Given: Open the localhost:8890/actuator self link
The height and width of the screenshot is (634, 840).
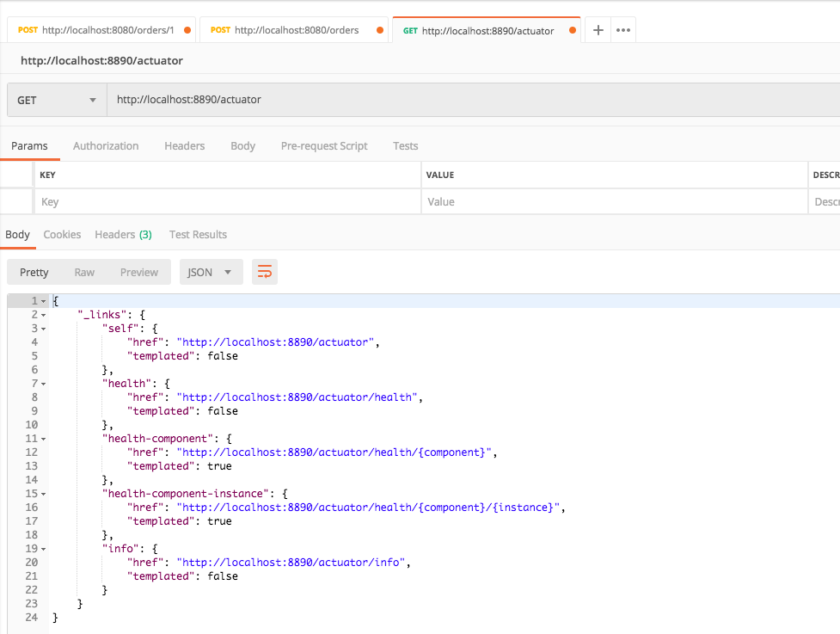Looking at the screenshot, I should pyautogui.click(x=276, y=342).
